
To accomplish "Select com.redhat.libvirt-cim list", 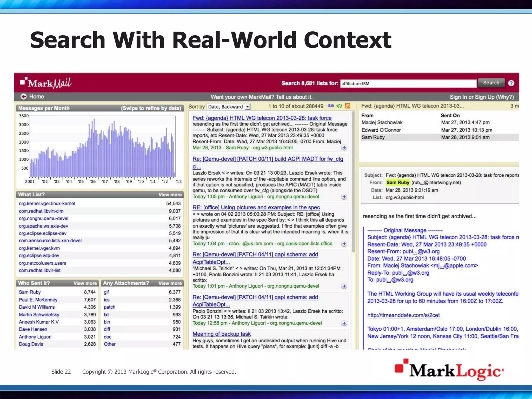I will click(x=41, y=211).
